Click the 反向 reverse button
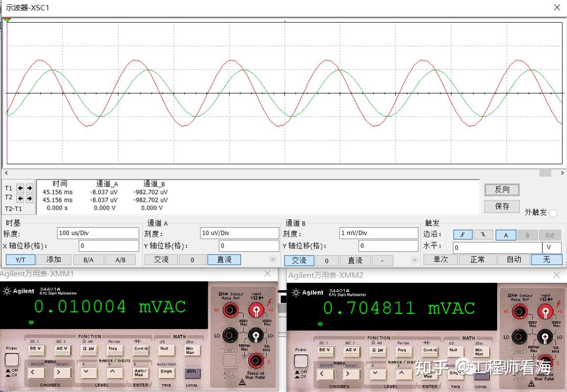 (502, 189)
